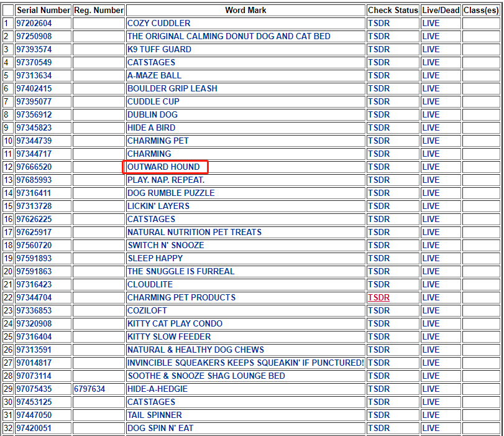504x436 pixels.
Task: Click serial number 97666520
Action: [34, 167]
